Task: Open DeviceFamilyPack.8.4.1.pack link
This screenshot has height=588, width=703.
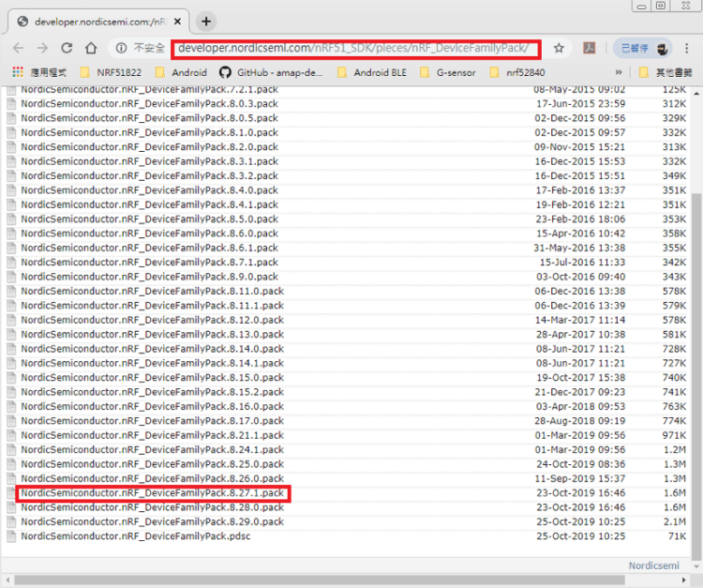Action: [149, 204]
